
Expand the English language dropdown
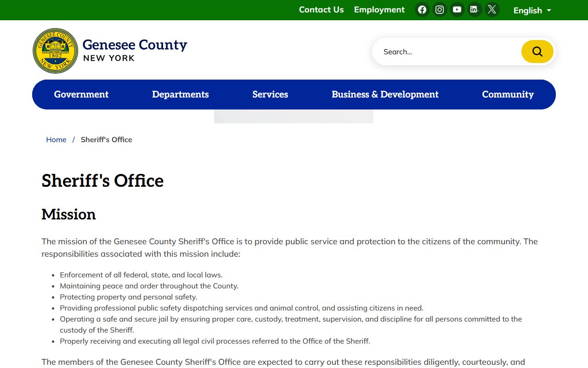tap(532, 10)
